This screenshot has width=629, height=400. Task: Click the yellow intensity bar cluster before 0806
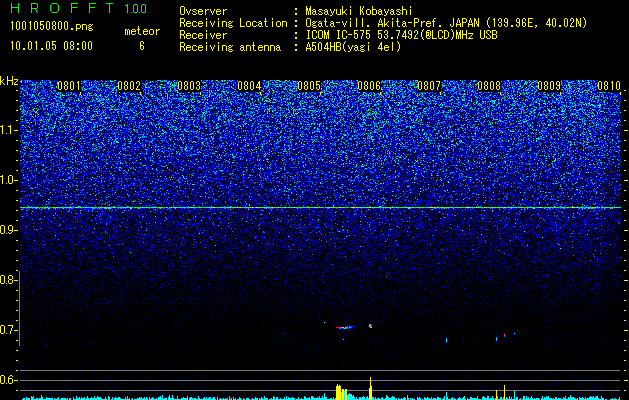[341, 392]
